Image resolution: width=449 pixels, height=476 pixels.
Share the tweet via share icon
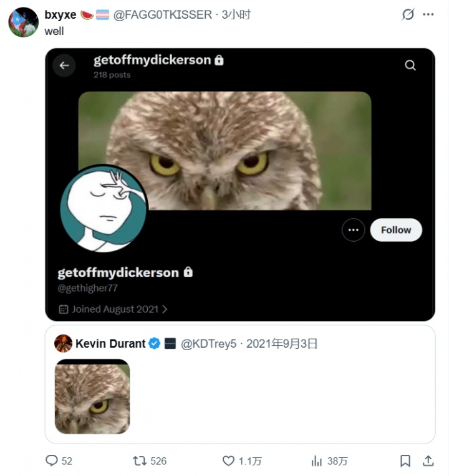(x=428, y=461)
